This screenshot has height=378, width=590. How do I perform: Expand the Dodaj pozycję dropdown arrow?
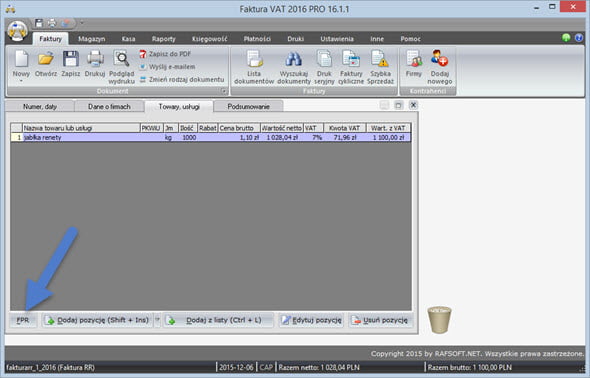tap(158, 320)
